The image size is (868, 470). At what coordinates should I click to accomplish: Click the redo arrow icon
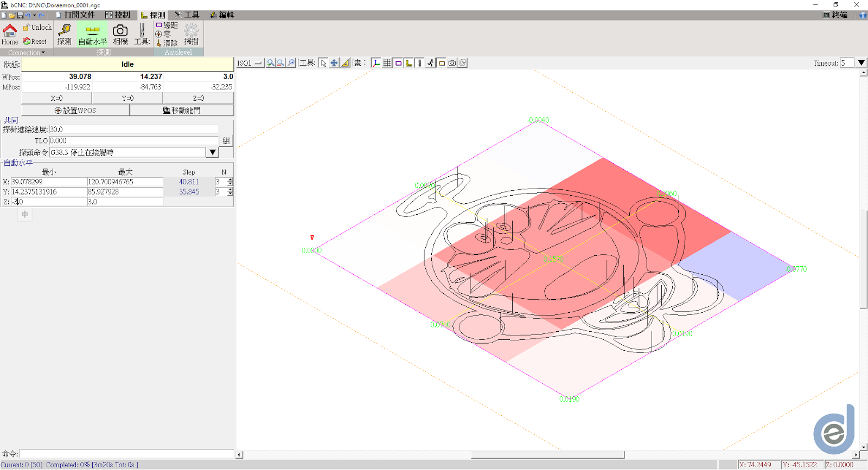(x=41, y=15)
